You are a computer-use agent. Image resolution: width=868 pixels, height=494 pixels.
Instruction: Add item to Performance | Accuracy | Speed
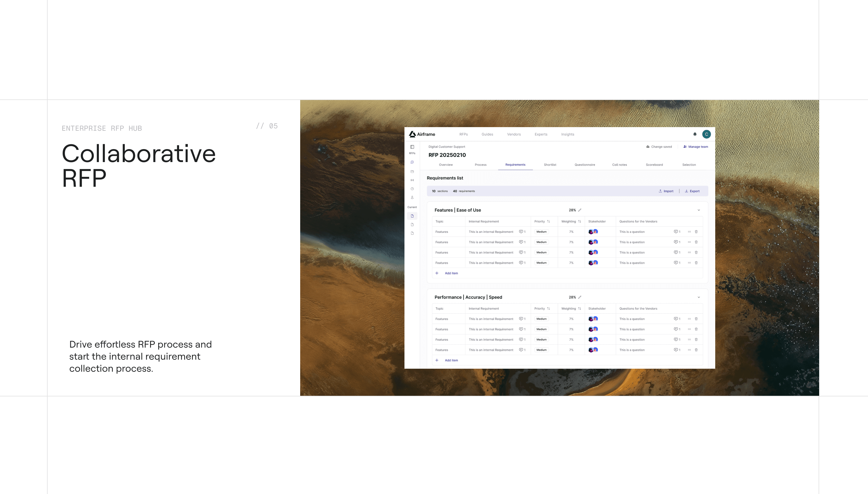click(x=447, y=360)
